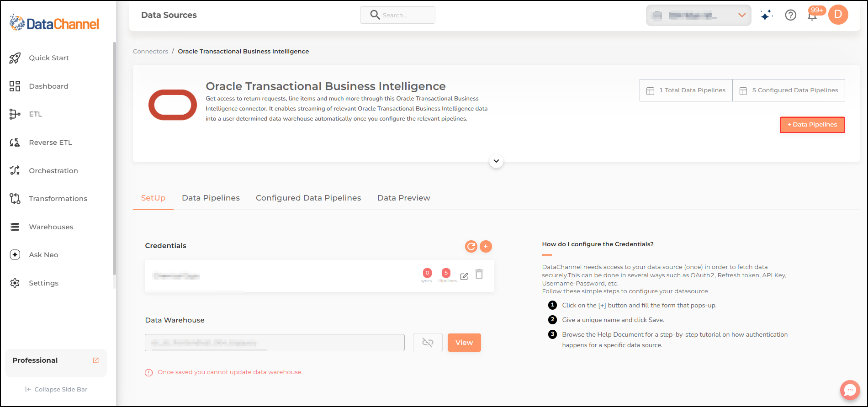The width and height of the screenshot is (868, 407).
Task: Click the refresh credentials icon
Action: (471, 247)
